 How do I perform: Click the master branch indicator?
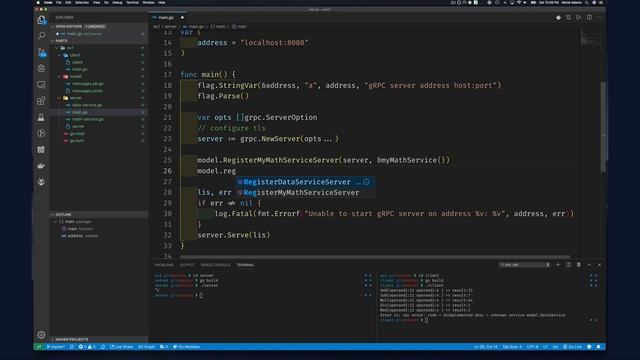tap(56, 347)
